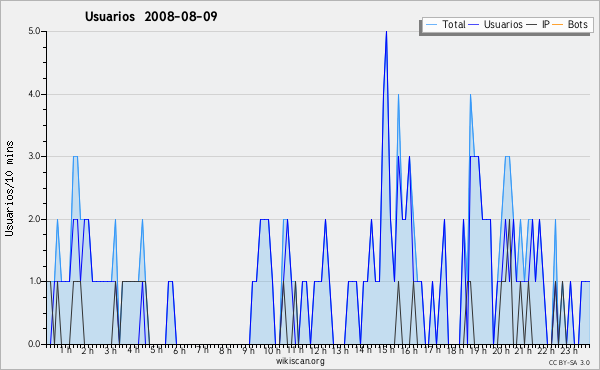Click the wikiscan.org label under chart

[x=300, y=361]
